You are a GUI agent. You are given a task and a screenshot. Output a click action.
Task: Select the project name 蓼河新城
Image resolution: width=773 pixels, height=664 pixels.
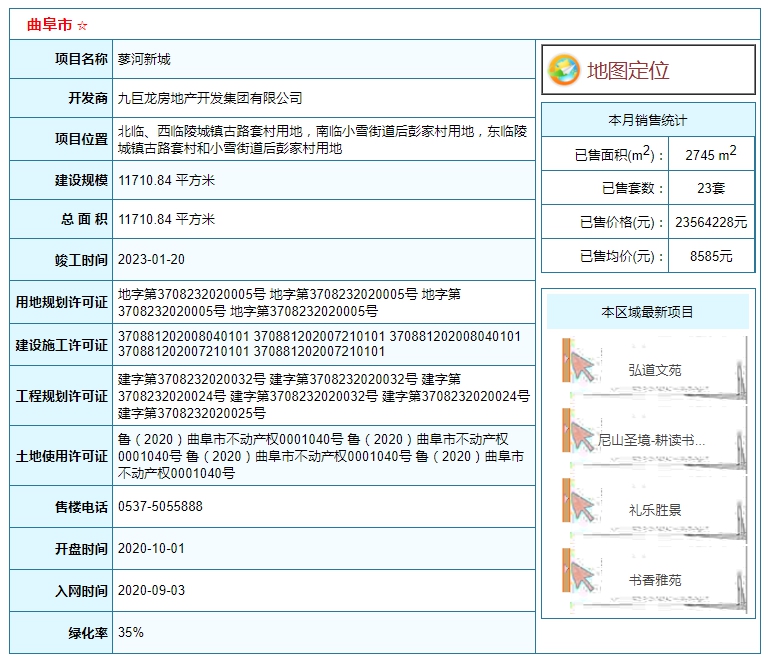144,59
